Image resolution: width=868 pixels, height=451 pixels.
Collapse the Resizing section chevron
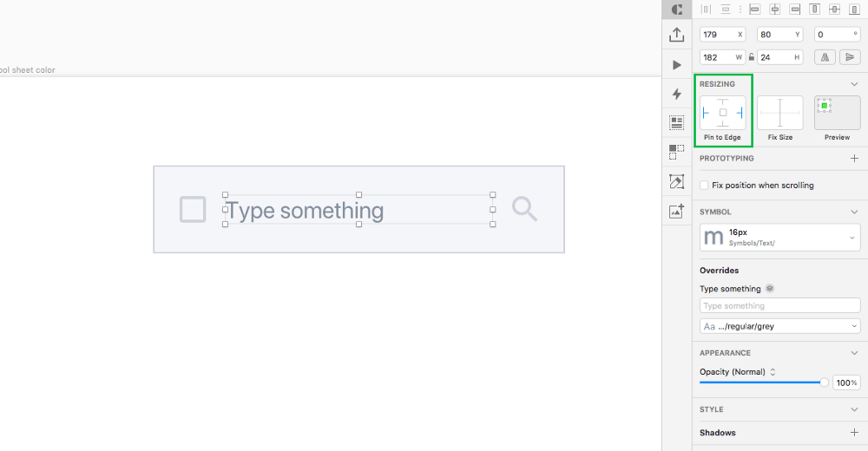[854, 84]
